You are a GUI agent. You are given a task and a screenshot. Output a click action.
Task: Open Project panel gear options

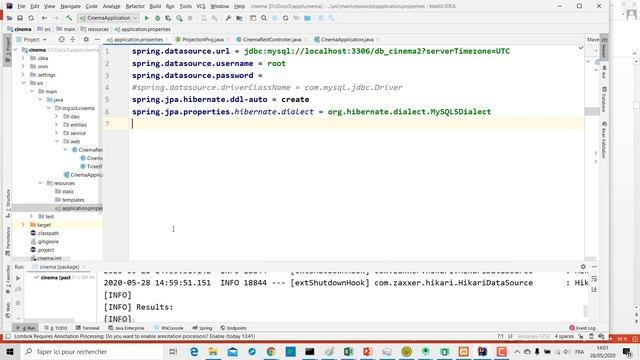[86, 40]
